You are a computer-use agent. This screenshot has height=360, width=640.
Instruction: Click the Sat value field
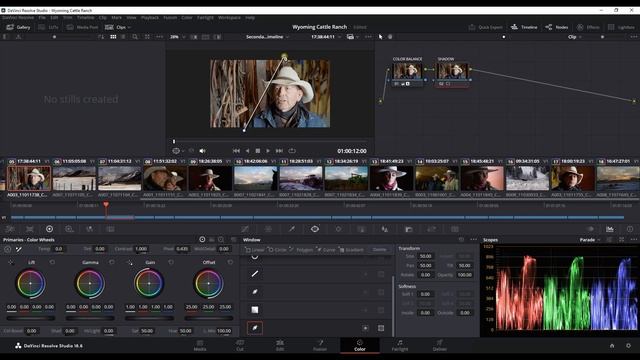147,331
